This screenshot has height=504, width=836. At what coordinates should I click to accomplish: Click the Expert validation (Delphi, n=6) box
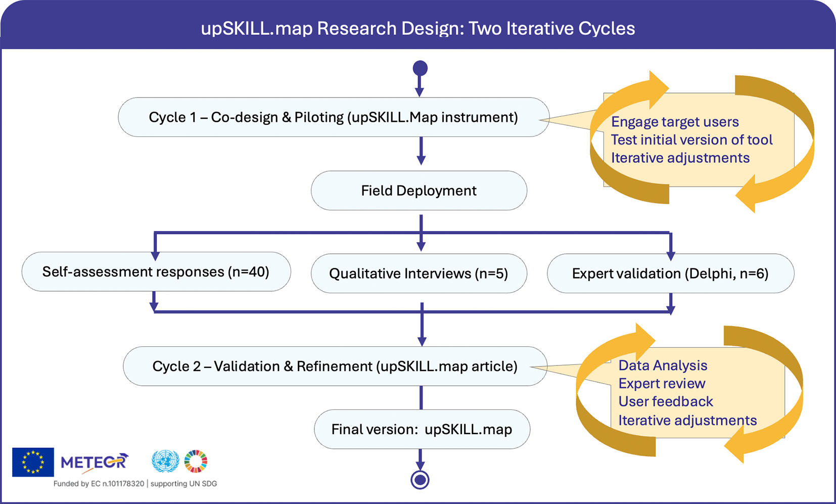(x=671, y=273)
